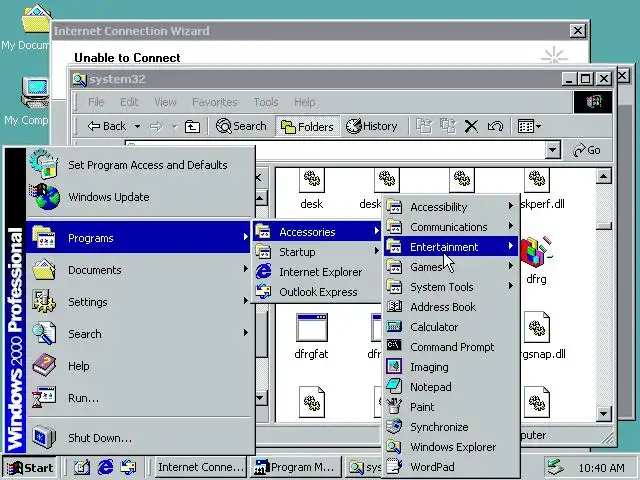Toggle the Folders pane button

pos(307,127)
